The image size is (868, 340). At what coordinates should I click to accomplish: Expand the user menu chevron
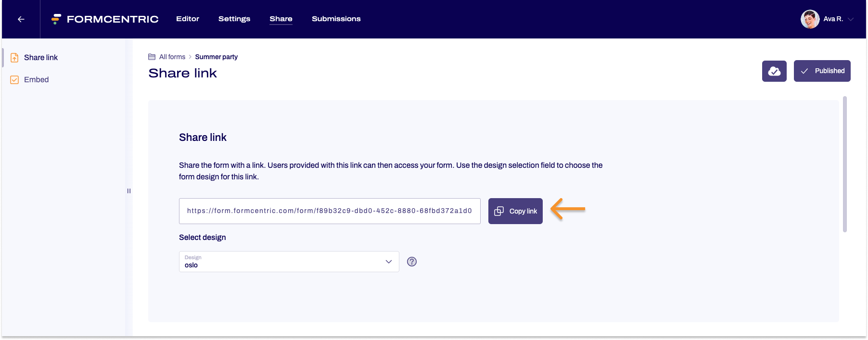pyautogui.click(x=850, y=19)
